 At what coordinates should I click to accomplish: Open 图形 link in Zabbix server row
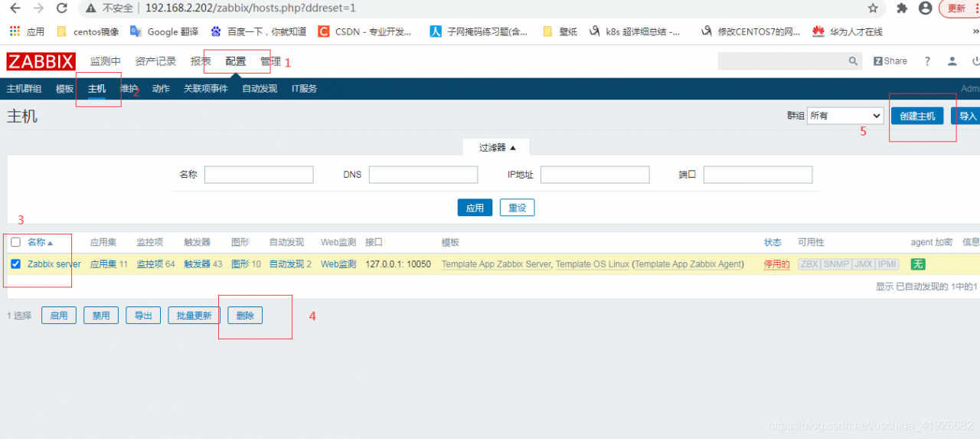tap(240, 264)
